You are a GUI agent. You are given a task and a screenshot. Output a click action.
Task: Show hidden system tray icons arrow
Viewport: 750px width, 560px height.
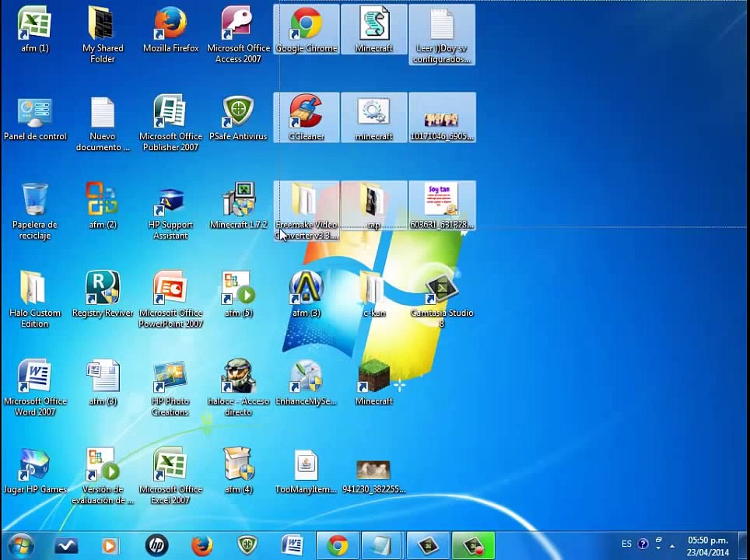click(672, 546)
